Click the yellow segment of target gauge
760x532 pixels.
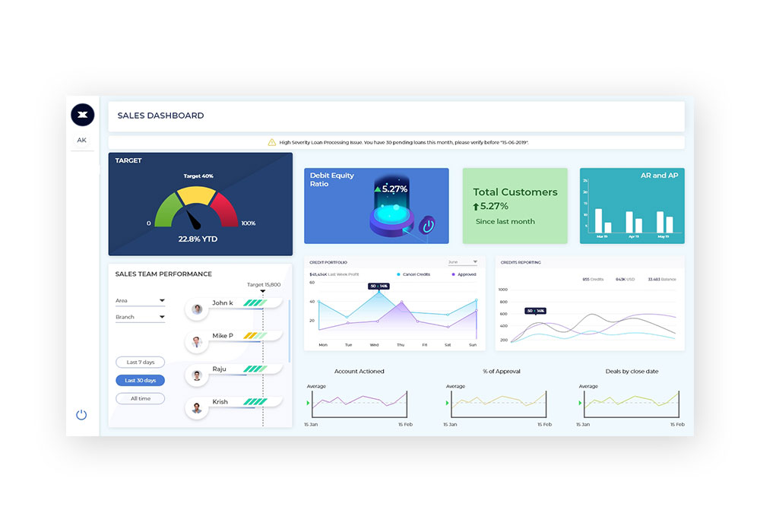[196, 195]
